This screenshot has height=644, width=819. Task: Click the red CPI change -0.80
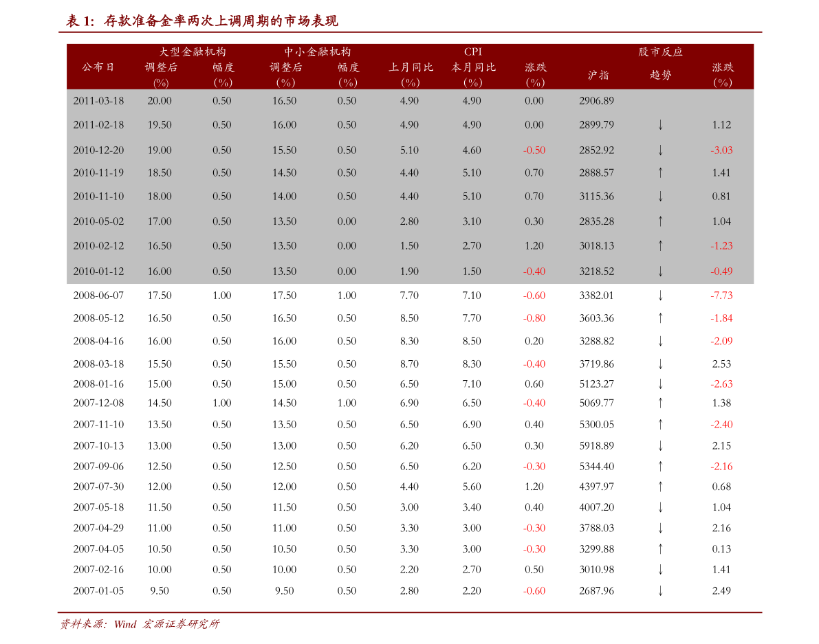[534, 318]
